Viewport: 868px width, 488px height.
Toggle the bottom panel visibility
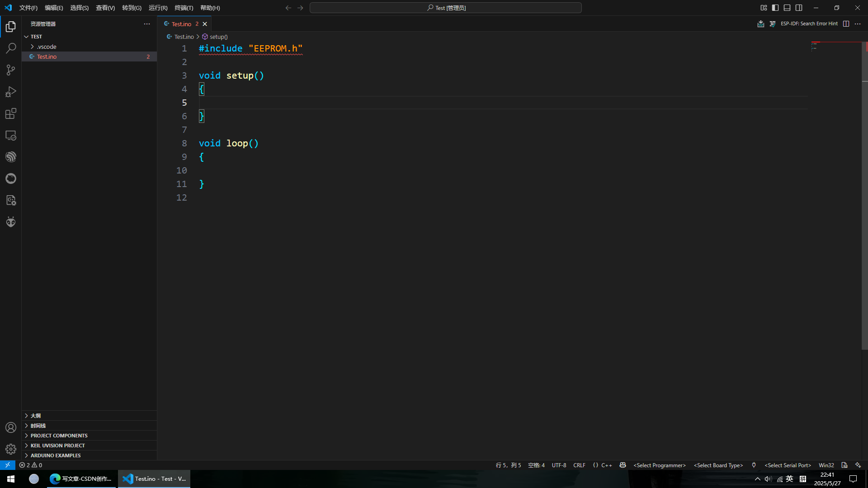pos(787,8)
